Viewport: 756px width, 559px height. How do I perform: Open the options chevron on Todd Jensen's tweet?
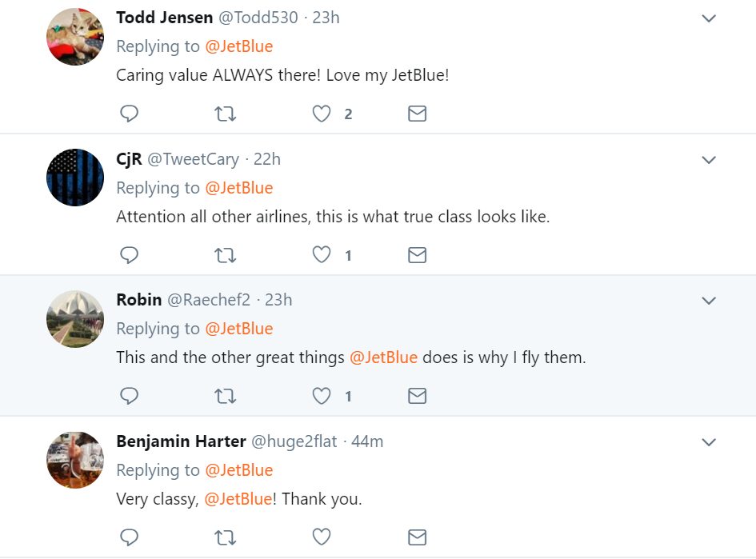point(709,18)
